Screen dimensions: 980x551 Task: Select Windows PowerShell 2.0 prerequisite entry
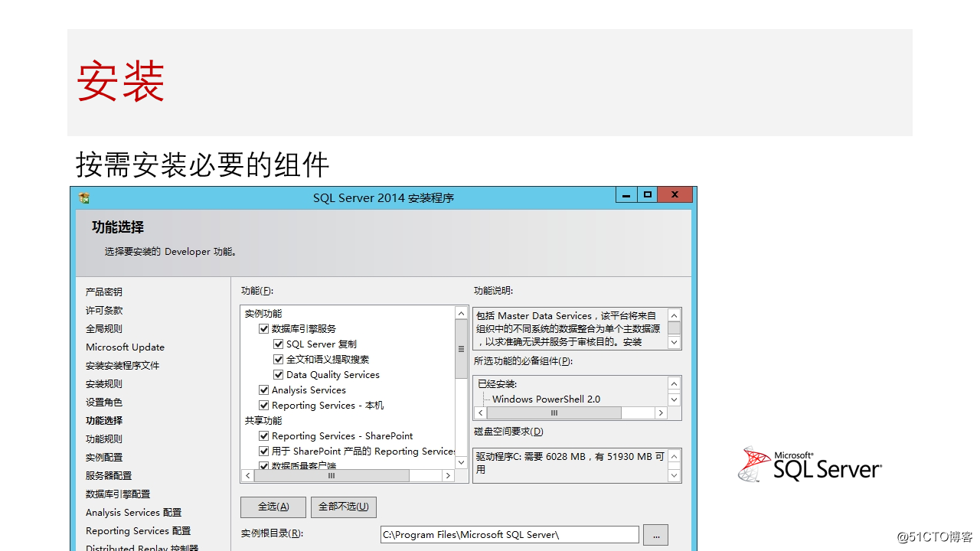pyautogui.click(x=547, y=399)
